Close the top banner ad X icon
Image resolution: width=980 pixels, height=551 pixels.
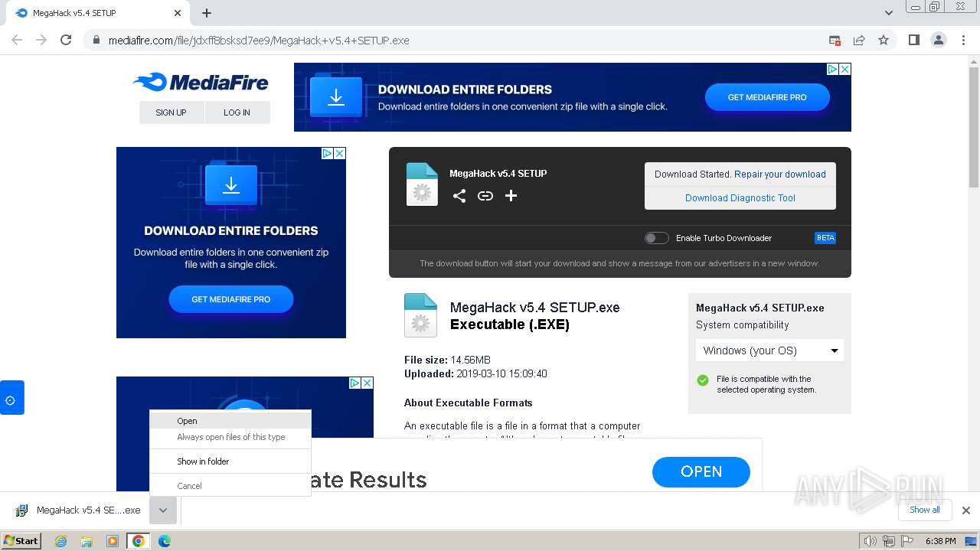pyautogui.click(x=844, y=69)
